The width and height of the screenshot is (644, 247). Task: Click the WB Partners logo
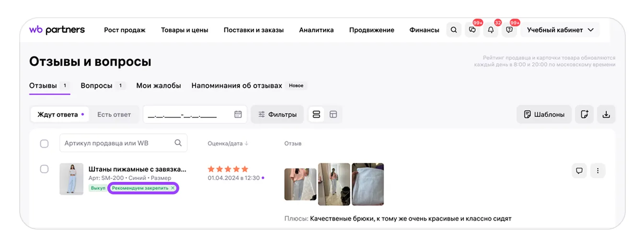[57, 30]
